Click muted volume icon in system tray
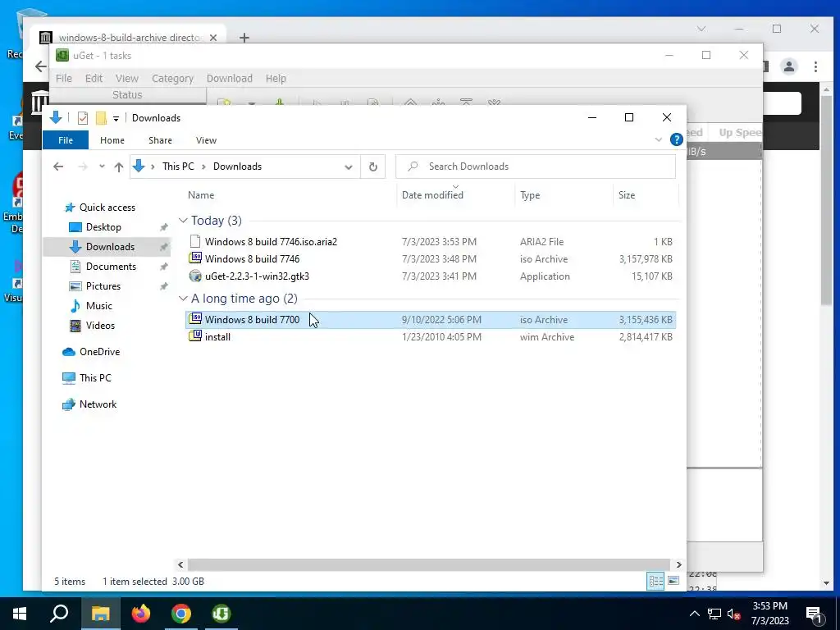Image resolution: width=840 pixels, height=630 pixels. point(734,614)
